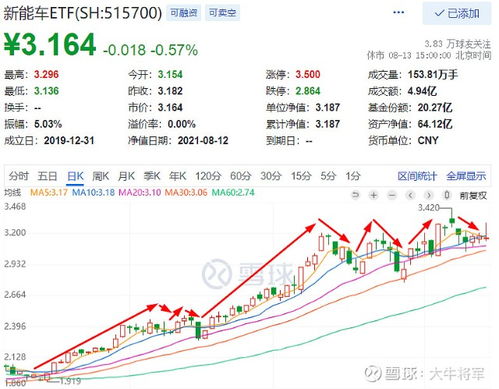The height and width of the screenshot is (389, 499).
Task: Open the 前复权 adjustment dropdown
Action: [x=473, y=195]
